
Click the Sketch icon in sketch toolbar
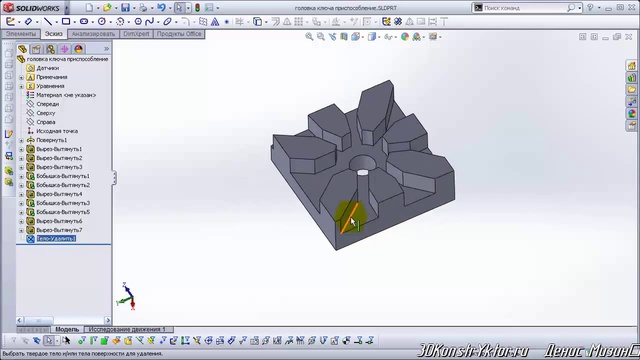(11, 22)
